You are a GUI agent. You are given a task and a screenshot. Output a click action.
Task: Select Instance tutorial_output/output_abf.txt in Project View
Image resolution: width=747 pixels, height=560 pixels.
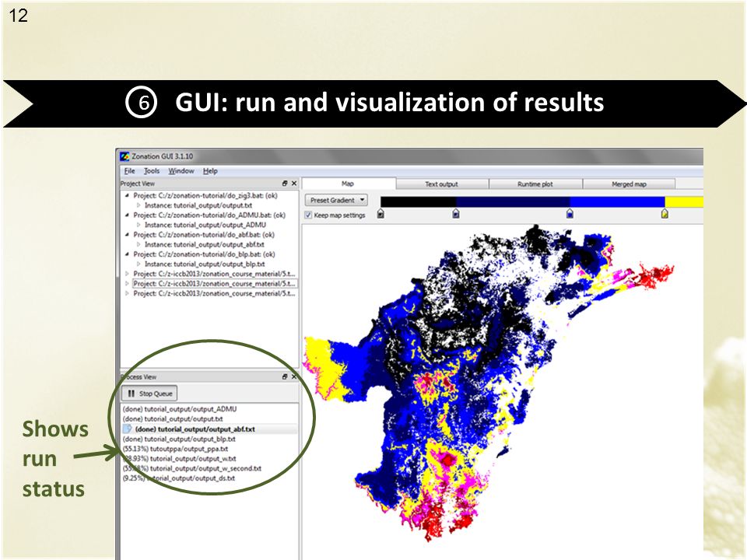pos(205,245)
